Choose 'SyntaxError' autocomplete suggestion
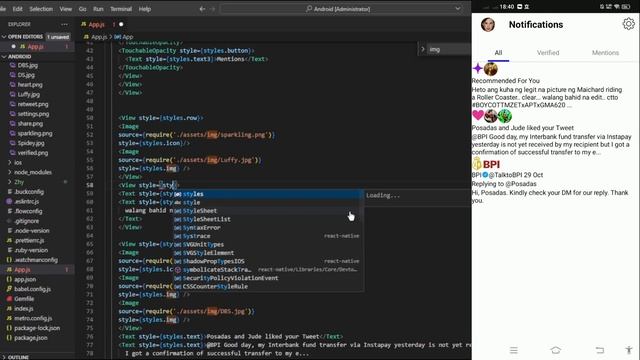The width and height of the screenshot is (640, 360). (x=268, y=227)
